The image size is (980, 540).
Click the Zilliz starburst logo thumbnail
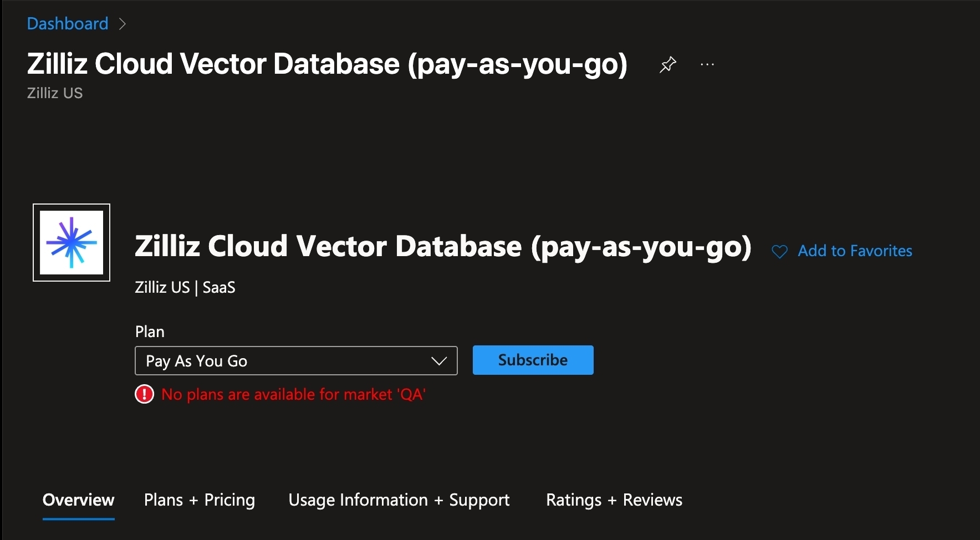pyautogui.click(x=72, y=243)
